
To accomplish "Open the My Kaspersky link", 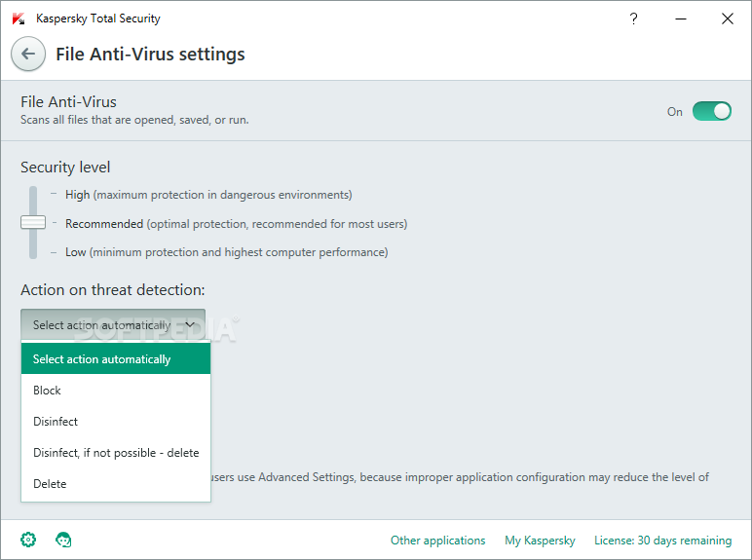I will (540, 541).
